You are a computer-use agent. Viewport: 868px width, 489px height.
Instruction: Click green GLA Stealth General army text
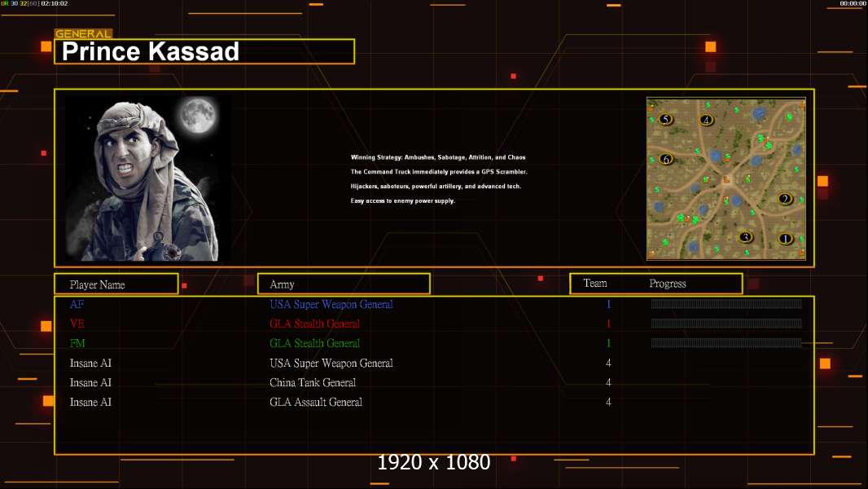314,343
